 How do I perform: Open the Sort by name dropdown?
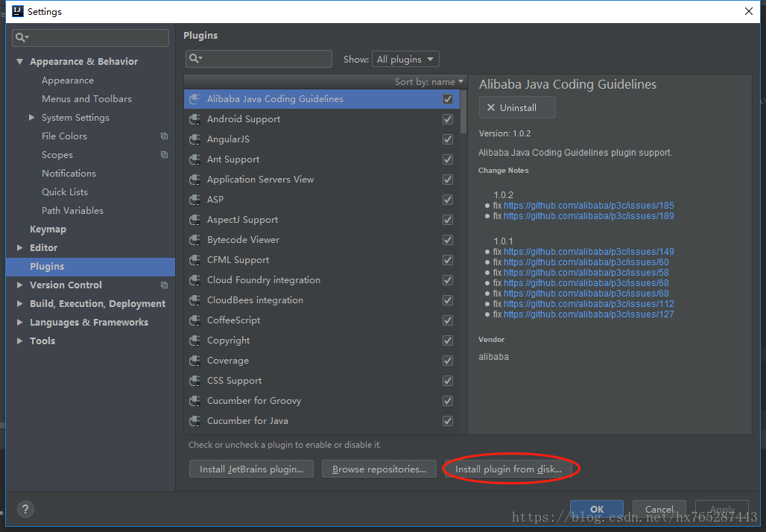click(x=429, y=81)
